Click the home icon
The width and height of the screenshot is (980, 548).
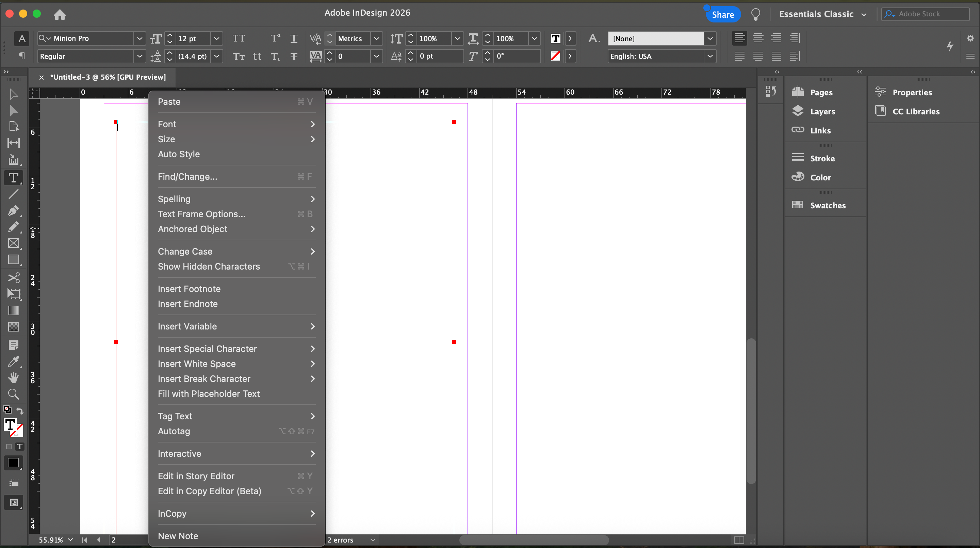[60, 14]
